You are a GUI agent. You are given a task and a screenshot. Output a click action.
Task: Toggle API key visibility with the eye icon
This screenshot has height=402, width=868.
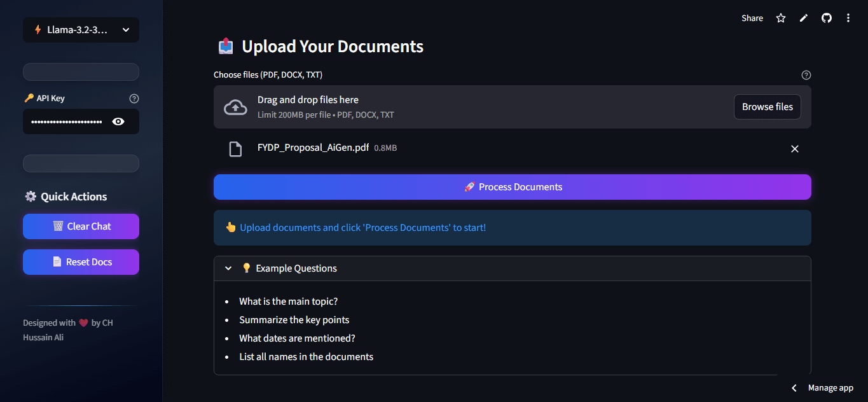coord(118,121)
